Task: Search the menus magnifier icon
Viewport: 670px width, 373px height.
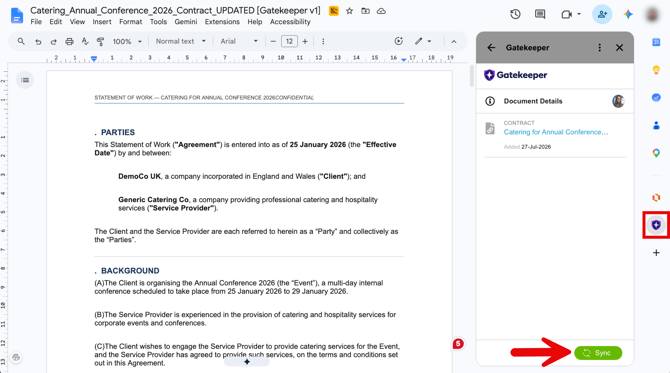Action: coord(21,41)
